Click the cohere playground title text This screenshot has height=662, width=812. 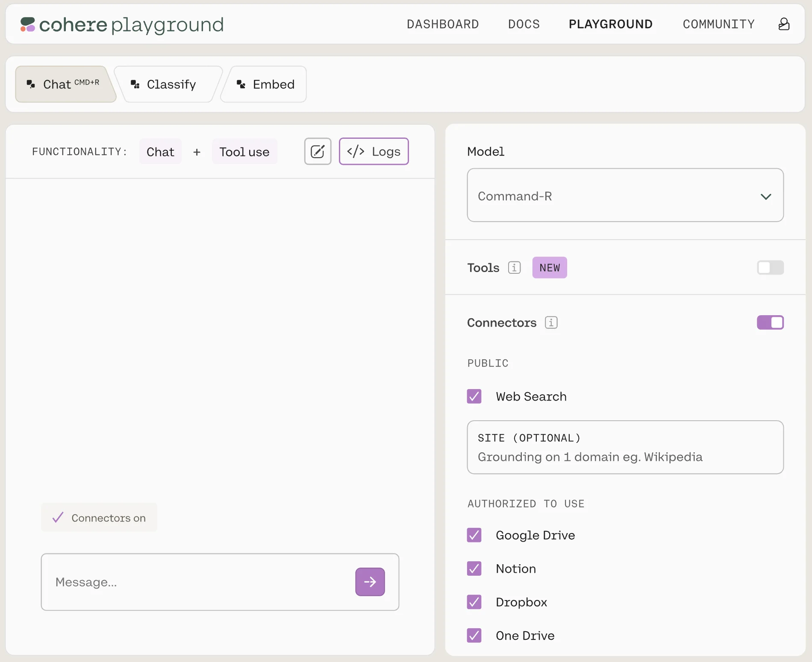(131, 25)
